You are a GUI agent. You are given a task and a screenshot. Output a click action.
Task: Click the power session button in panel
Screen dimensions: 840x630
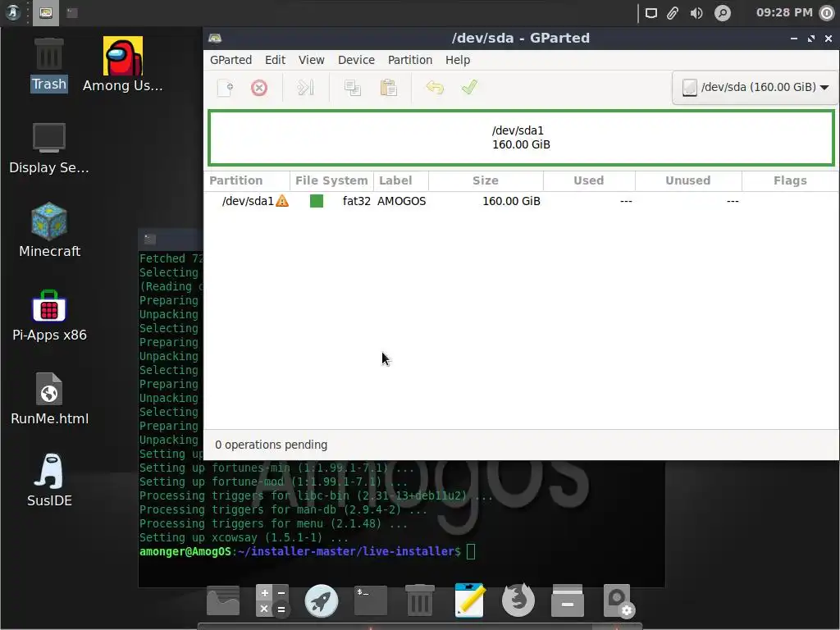827,13
